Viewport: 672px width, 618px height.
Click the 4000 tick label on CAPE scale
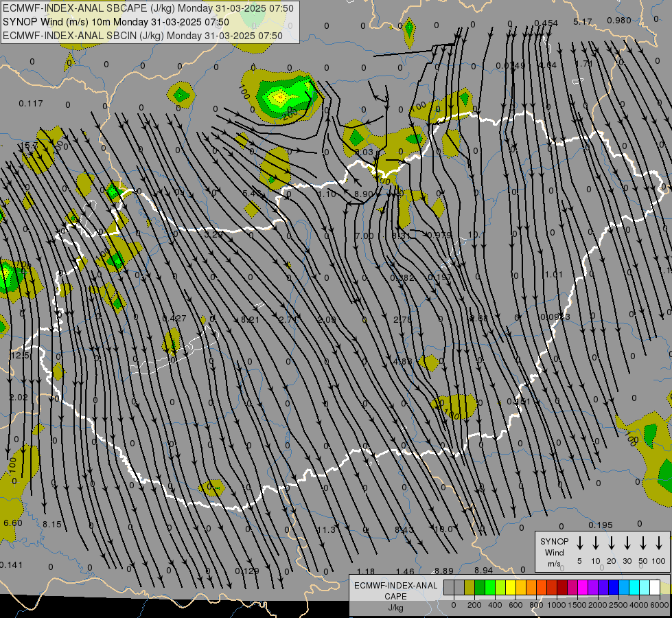[x=639, y=605]
